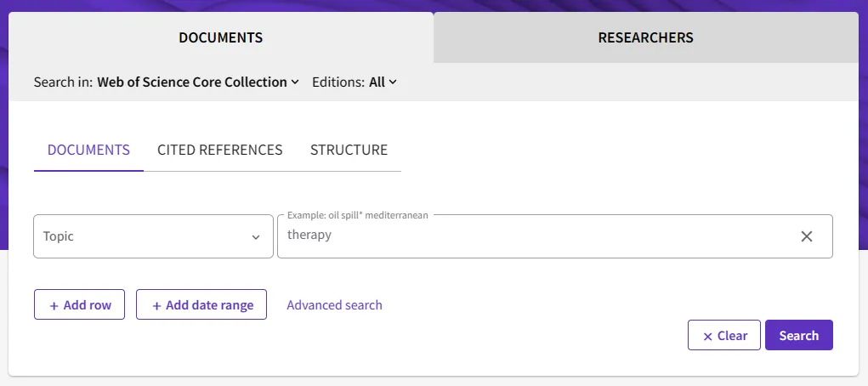
Task: Click the chevron arrow next to Editions All
Action: [393, 82]
